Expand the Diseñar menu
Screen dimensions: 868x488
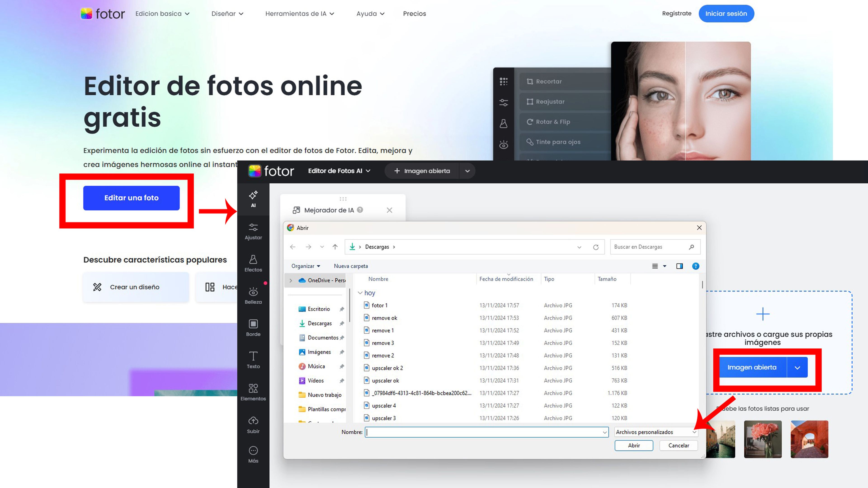click(x=227, y=14)
